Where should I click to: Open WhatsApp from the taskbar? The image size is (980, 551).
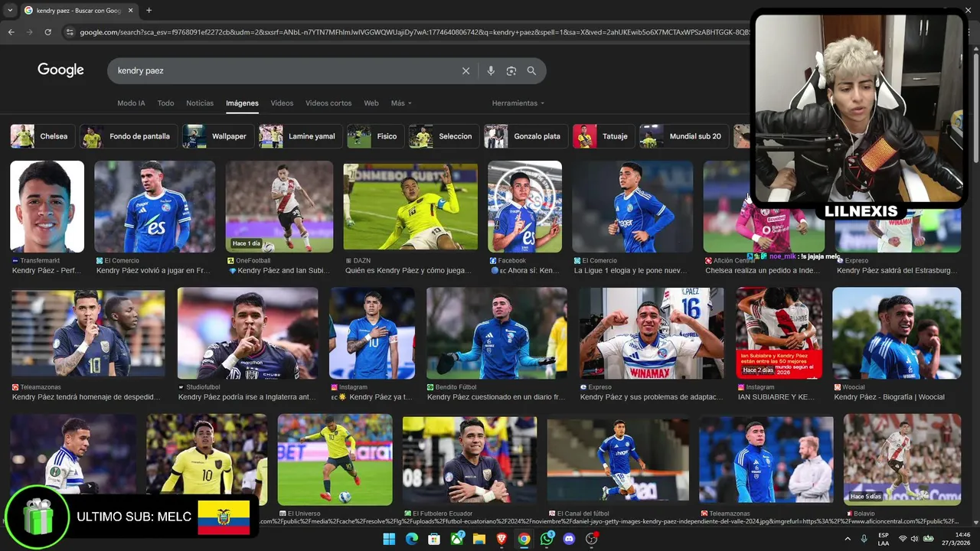(547, 539)
